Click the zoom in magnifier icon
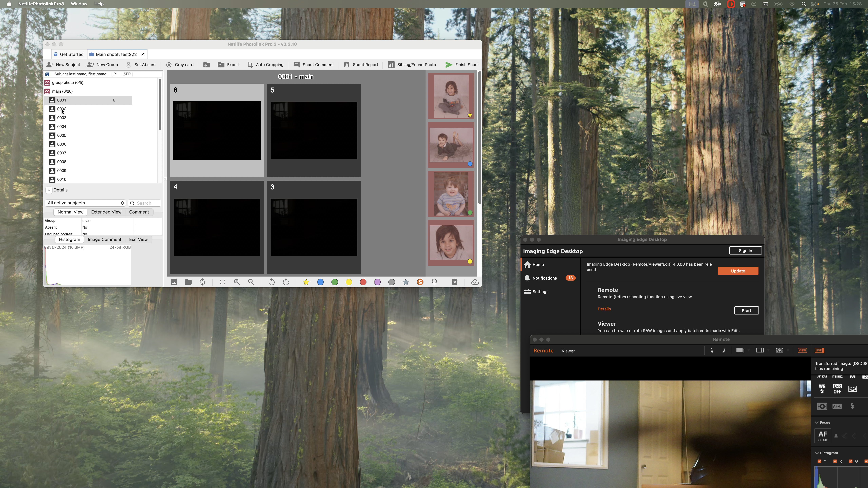 pyautogui.click(x=237, y=282)
